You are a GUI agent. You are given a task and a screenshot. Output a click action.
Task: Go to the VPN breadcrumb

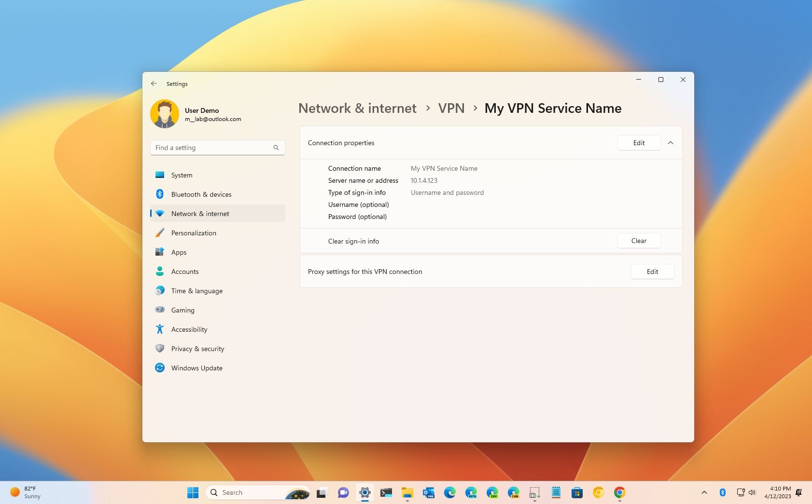click(x=451, y=108)
